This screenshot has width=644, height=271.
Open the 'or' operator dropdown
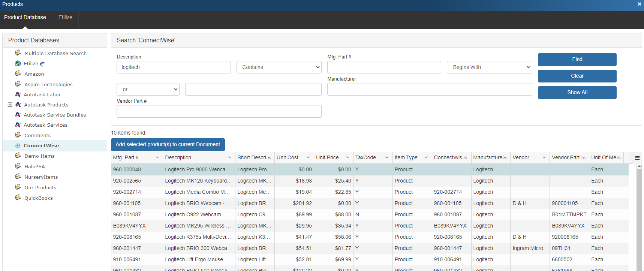[x=148, y=89]
